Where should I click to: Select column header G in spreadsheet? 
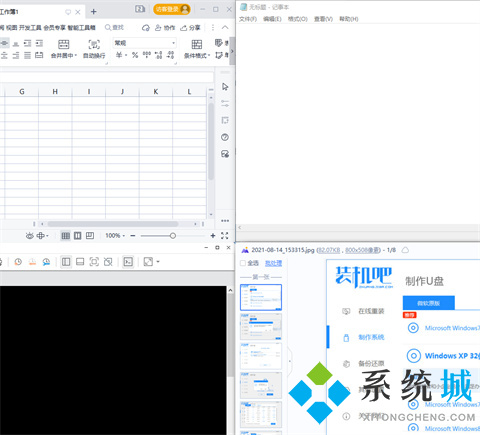coord(22,92)
